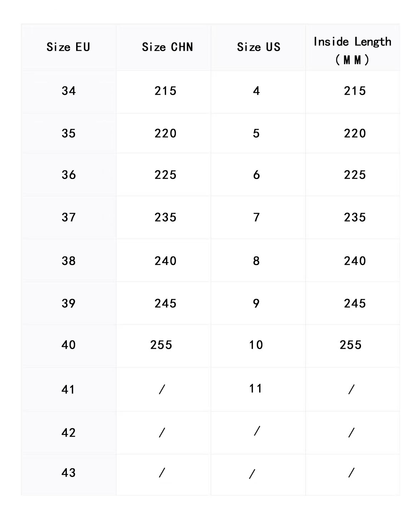
Task: Click the US size 11 cell
Action: coord(256,388)
